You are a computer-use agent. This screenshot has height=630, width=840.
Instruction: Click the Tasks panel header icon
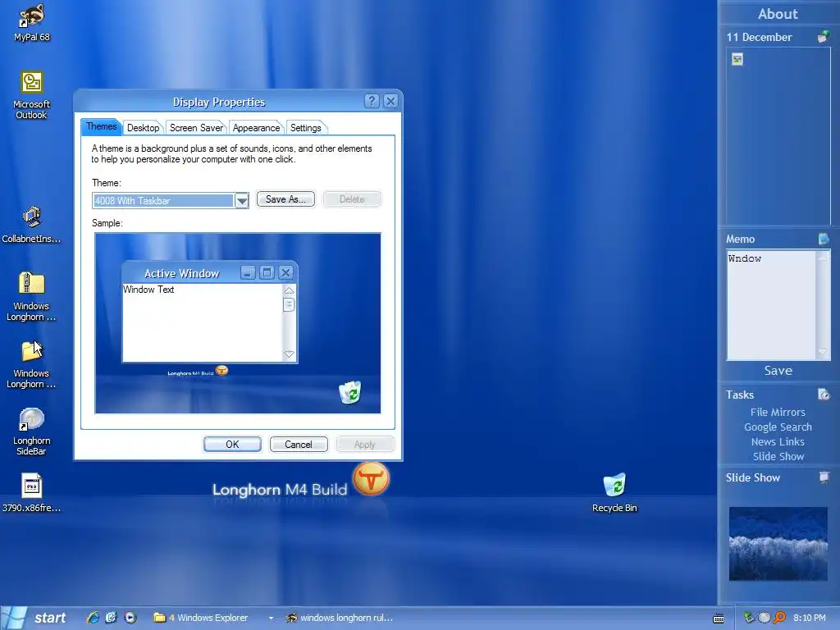[x=824, y=395]
